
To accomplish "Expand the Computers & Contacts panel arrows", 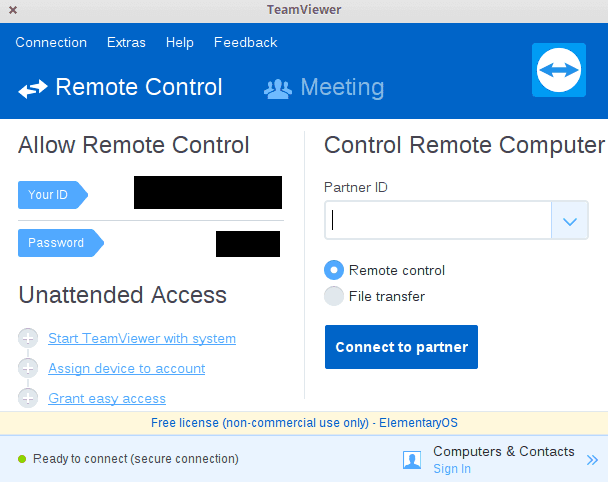I will tap(592, 460).
